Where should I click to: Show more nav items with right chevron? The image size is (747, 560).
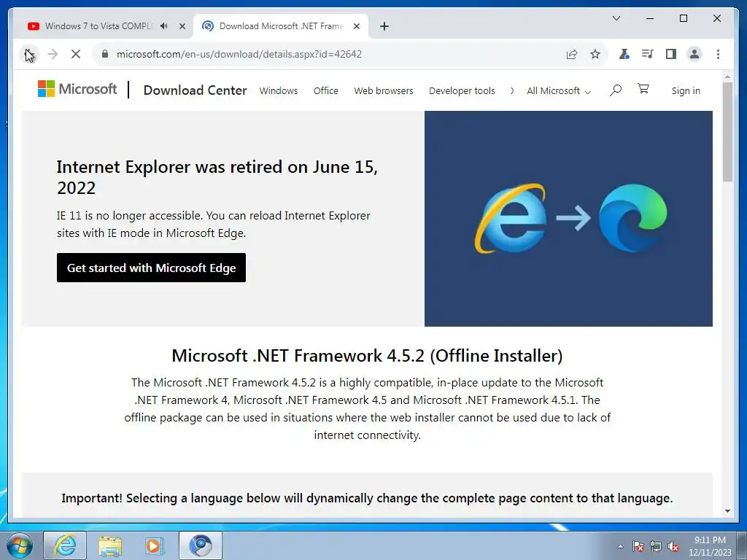pyautogui.click(x=512, y=91)
